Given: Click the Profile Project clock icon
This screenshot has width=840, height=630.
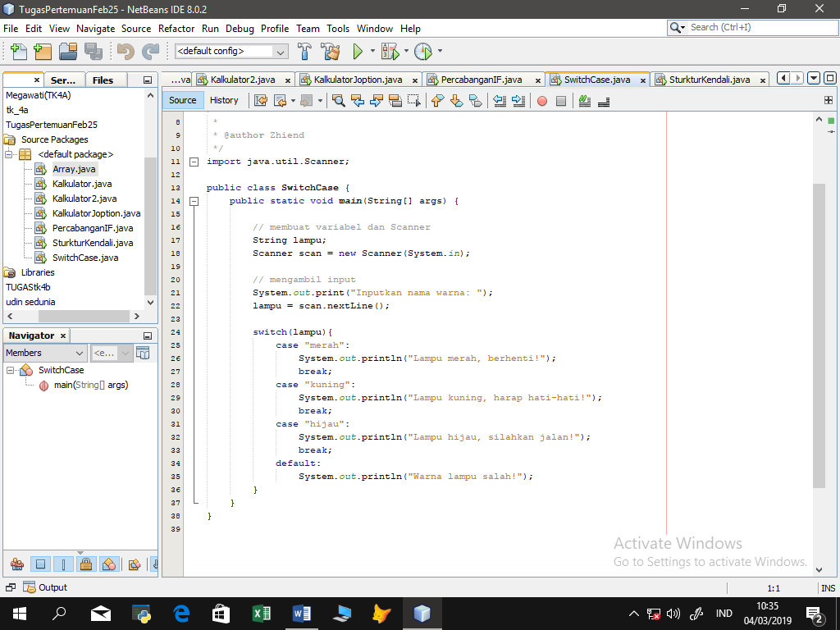Looking at the screenshot, I should [x=422, y=52].
